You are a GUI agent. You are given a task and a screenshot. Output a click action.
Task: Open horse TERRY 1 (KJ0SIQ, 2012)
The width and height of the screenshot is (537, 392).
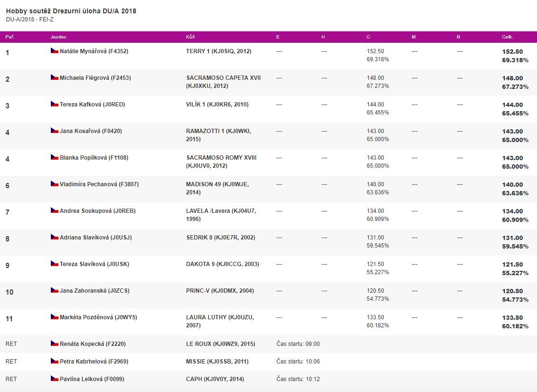(219, 51)
